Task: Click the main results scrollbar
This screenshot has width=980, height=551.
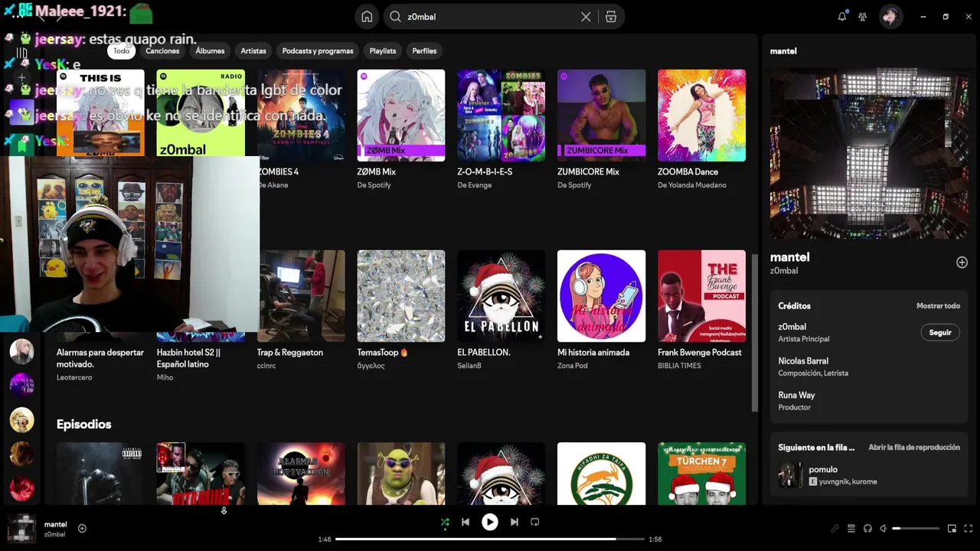Action: pos(756,333)
